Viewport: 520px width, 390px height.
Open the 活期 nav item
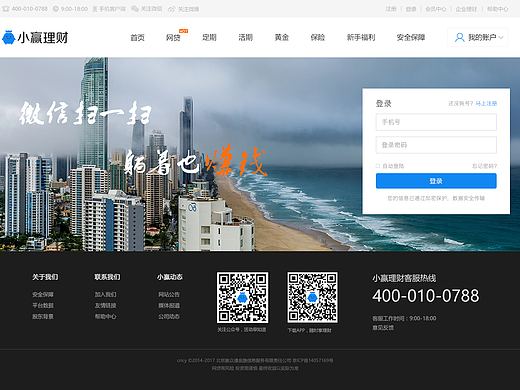(x=245, y=37)
